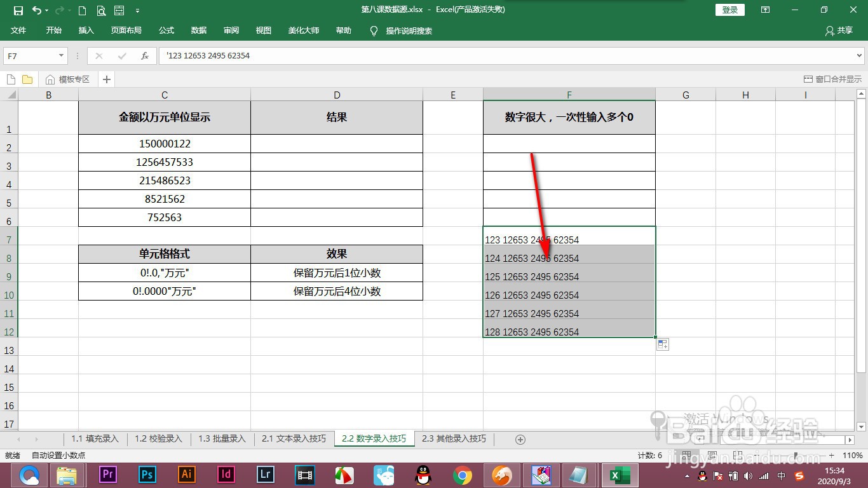Click the Sogou input S icon in system tray
Screen dimensions: 868x488
click(x=799, y=475)
